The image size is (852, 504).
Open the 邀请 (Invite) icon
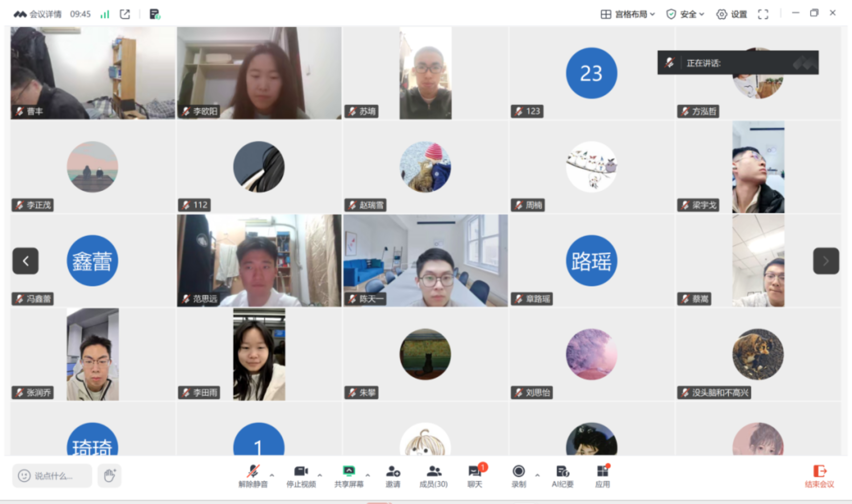(x=392, y=476)
